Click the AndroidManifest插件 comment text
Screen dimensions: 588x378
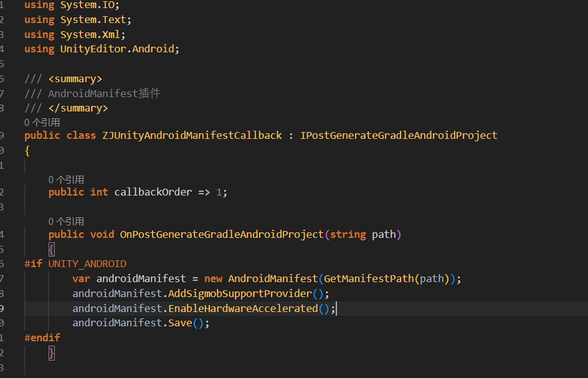tap(104, 93)
